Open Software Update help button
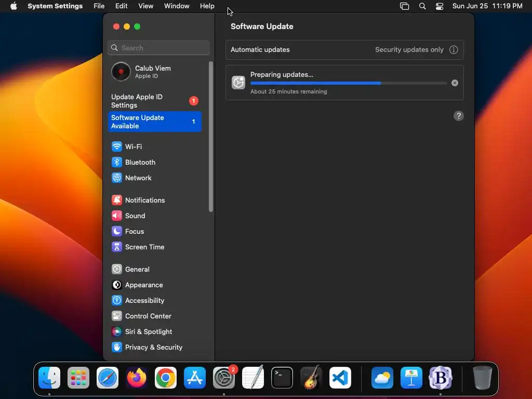This screenshot has height=399, width=532. (x=458, y=116)
